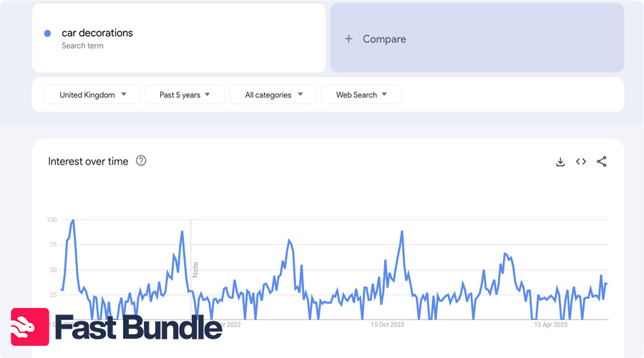Change the Web Search type dropdown
Image resolution: width=644 pixels, height=358 pixels.
coord(361,95)
